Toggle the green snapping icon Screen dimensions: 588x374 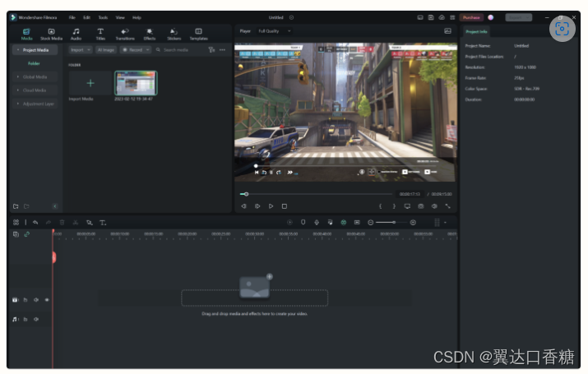344,223
